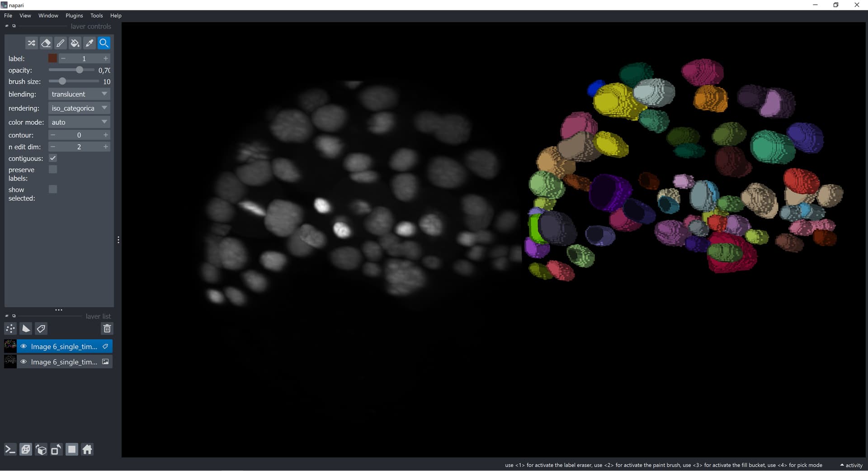The height and width of the screenshot is (471, 868).
Task: Increase the contour value with plus button
Action: click(x=105, y=135)
